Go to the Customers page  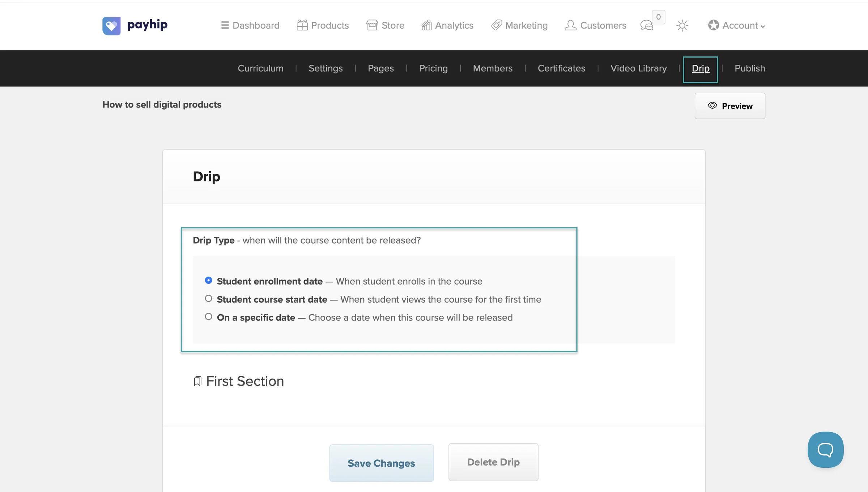tap(595, 25)
